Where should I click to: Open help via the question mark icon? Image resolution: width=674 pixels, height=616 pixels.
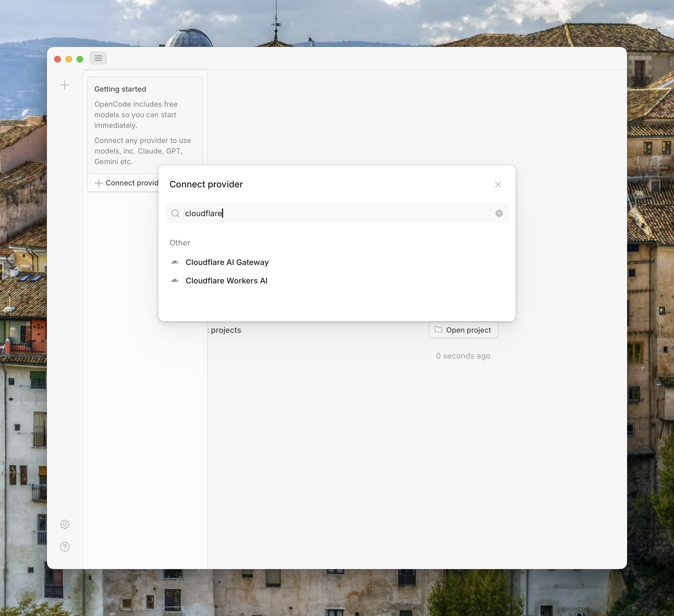(x=64, y=547)
